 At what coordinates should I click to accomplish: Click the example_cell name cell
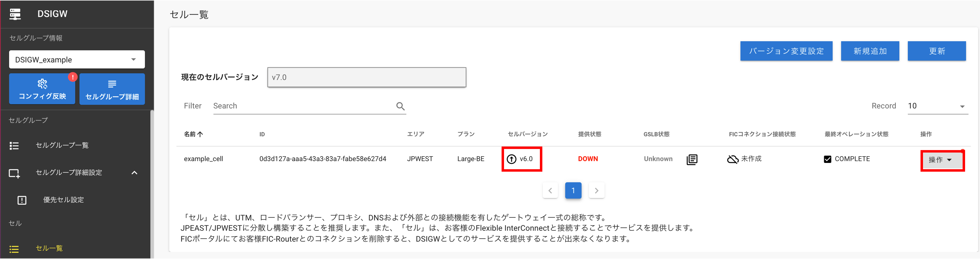(204, 159)
